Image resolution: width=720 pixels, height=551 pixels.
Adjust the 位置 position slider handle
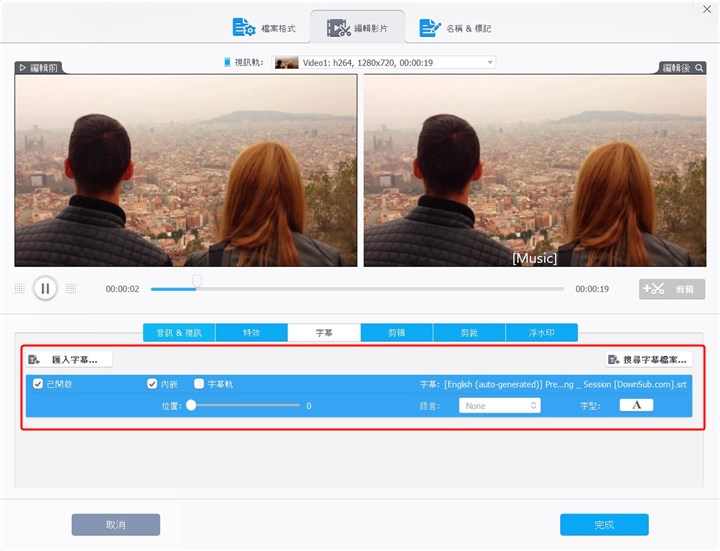coord(191,405)
